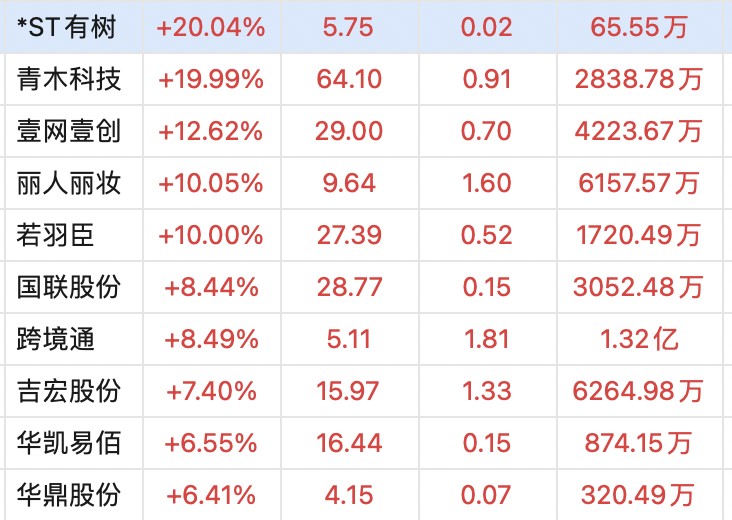This screenshot has height=520, width=732.
Task: Click the 1.81 ratio value
Action: coord(486,339)
